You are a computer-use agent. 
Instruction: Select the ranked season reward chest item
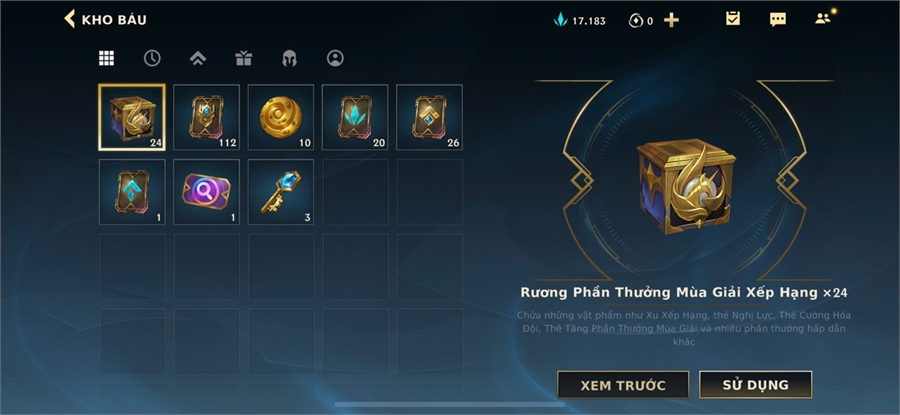(x=132, y=117)
